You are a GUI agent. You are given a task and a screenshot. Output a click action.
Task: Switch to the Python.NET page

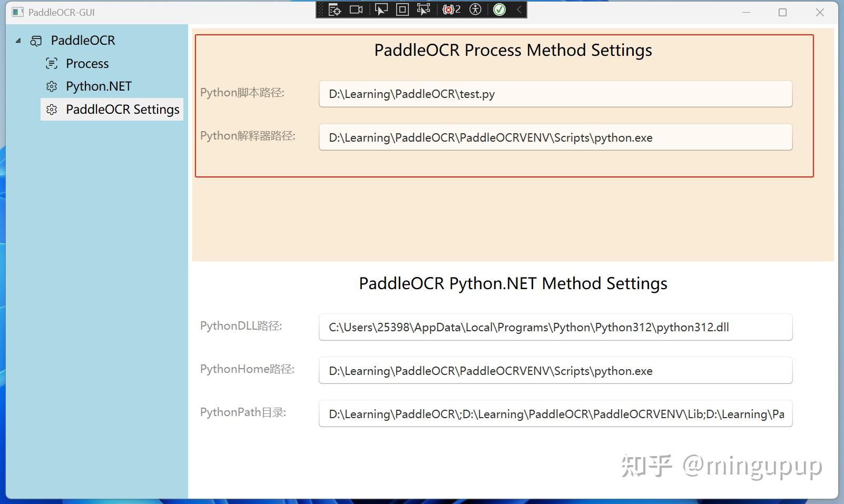point(98,86)
